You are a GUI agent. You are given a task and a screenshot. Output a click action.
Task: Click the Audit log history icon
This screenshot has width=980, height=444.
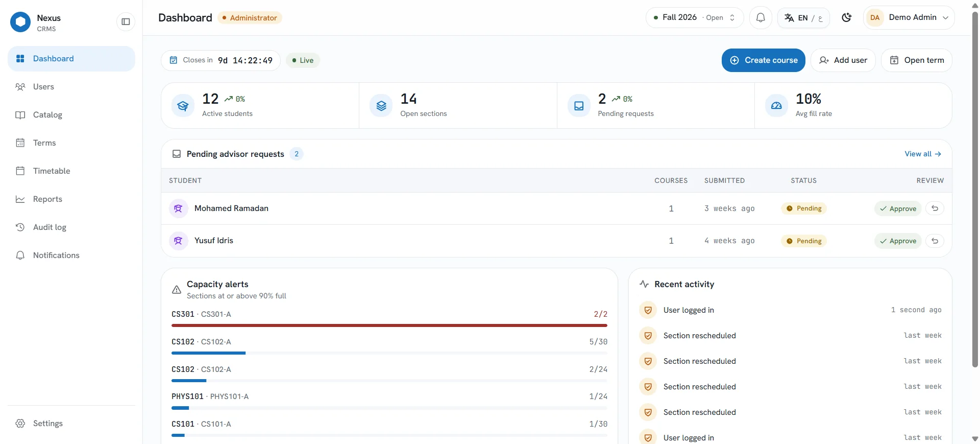[20, 227]
